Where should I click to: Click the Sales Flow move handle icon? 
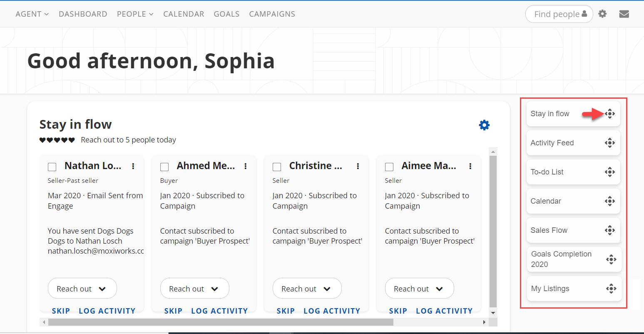click(610, 230)
